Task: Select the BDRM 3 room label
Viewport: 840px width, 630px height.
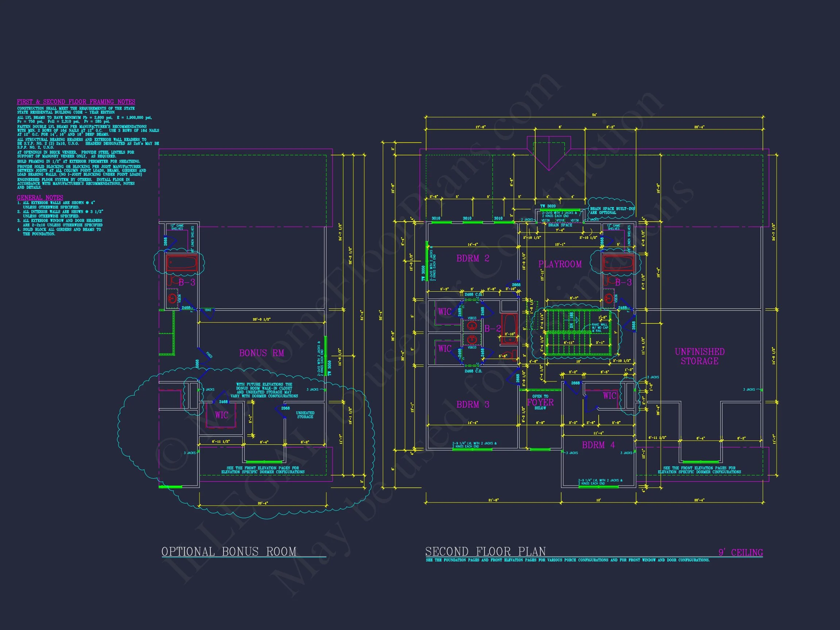Action: [x=472, y=404]
